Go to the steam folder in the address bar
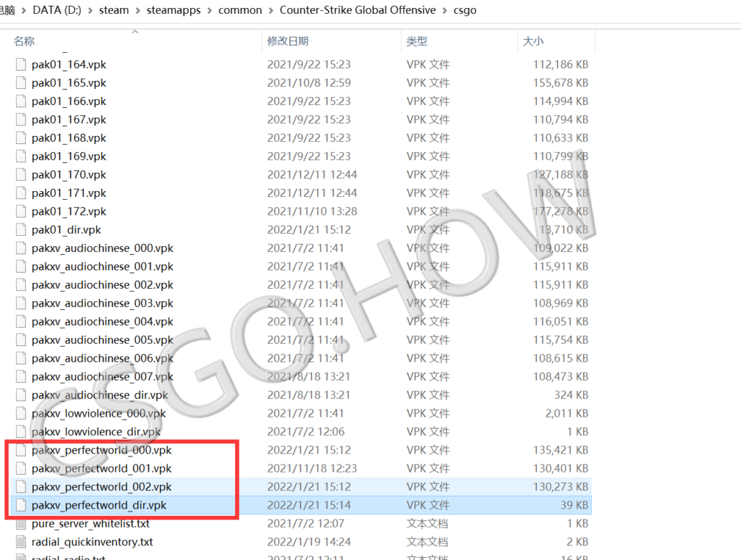The width and height of the screenshot is (741, 560). click(114, 10)
